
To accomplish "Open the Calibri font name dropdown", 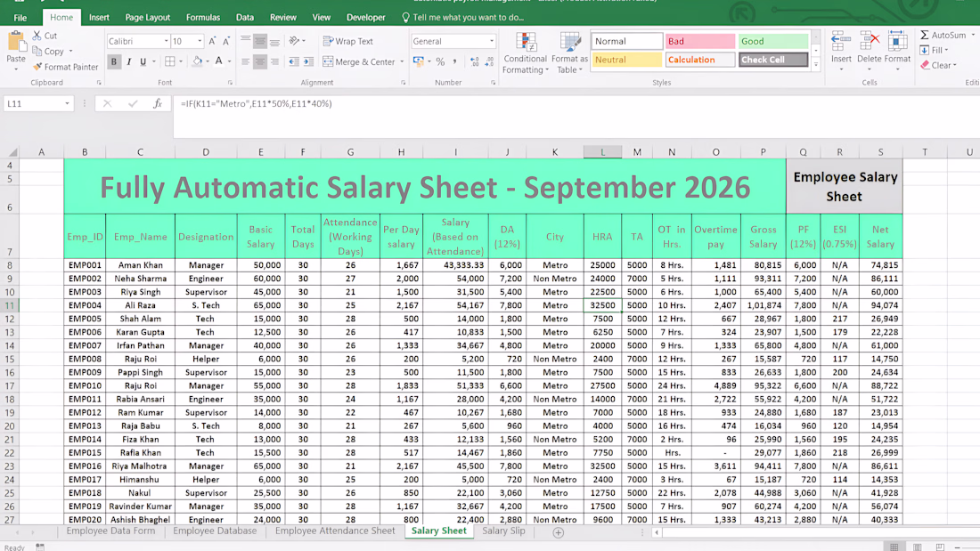I will click(167, 41).
